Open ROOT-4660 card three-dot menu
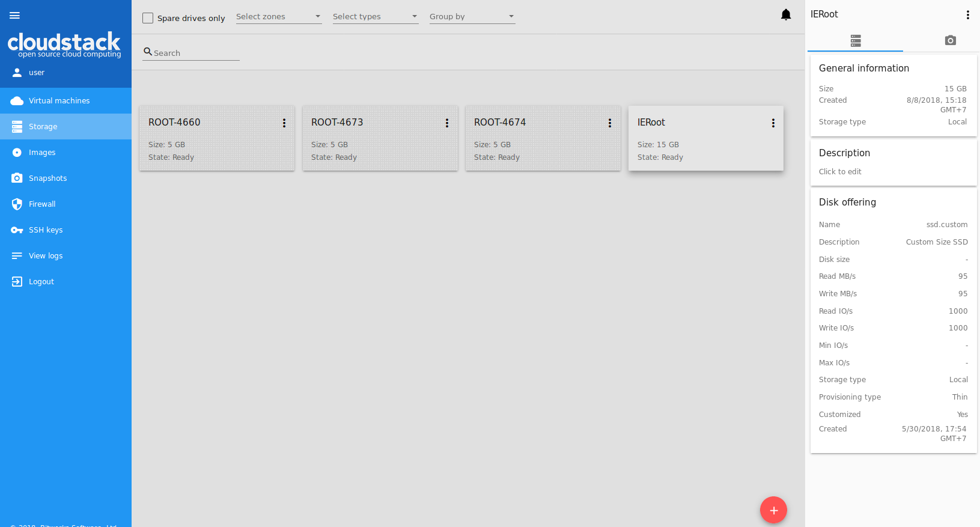The image size is (980, 527). (x=284, y=123)
